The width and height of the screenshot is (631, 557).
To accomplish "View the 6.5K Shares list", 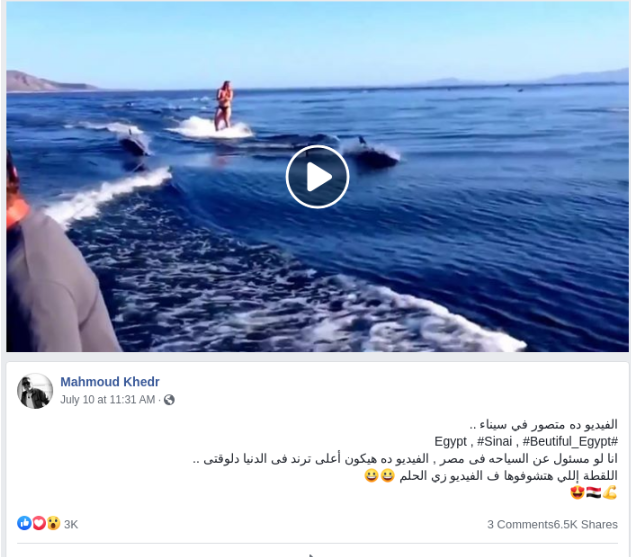I will [x=586, y=524].
